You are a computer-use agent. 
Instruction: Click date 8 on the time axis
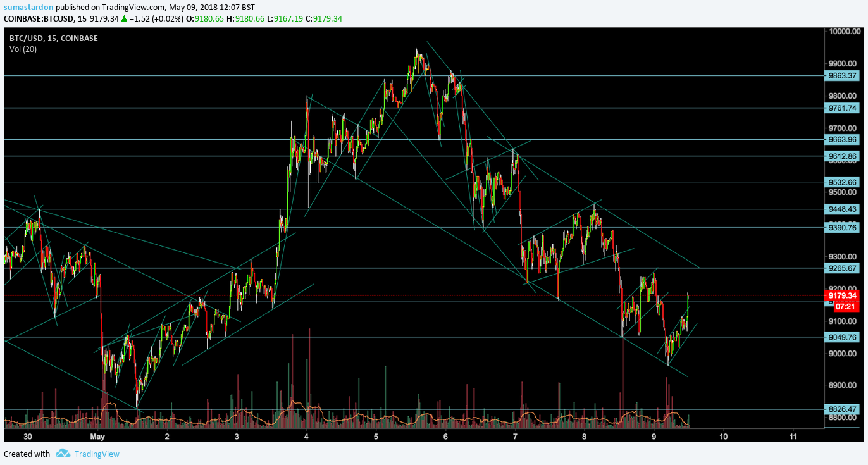click(x=585, y=437)
